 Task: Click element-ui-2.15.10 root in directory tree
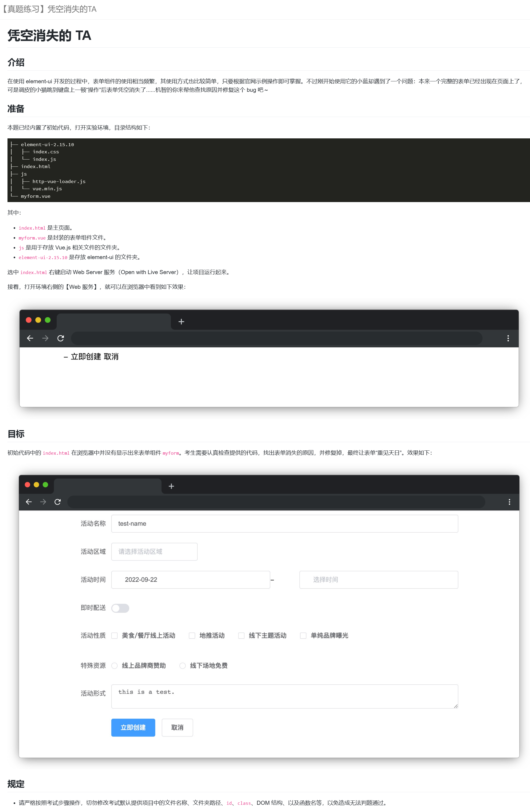tap(47, 145)
